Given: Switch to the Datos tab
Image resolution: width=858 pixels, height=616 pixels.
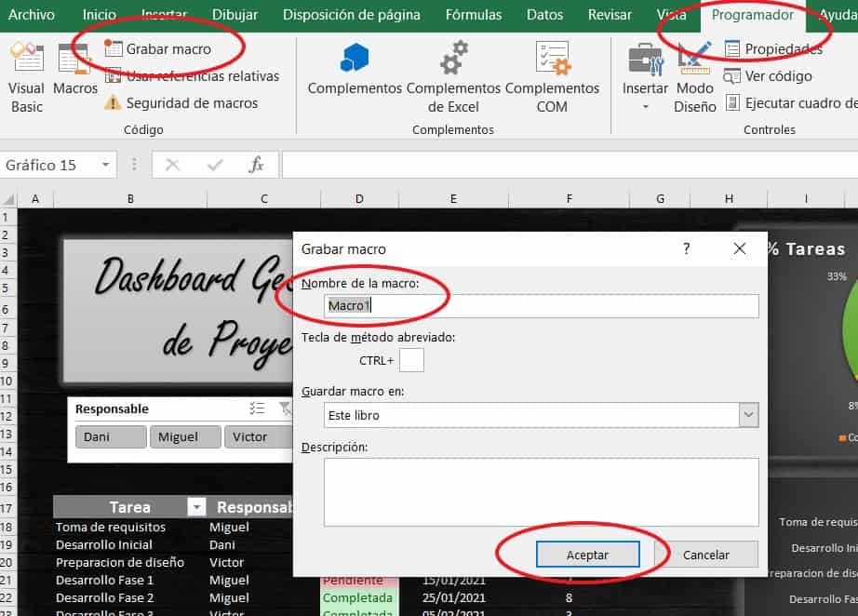Looking at the screenshot, I should tap(544, 15).
